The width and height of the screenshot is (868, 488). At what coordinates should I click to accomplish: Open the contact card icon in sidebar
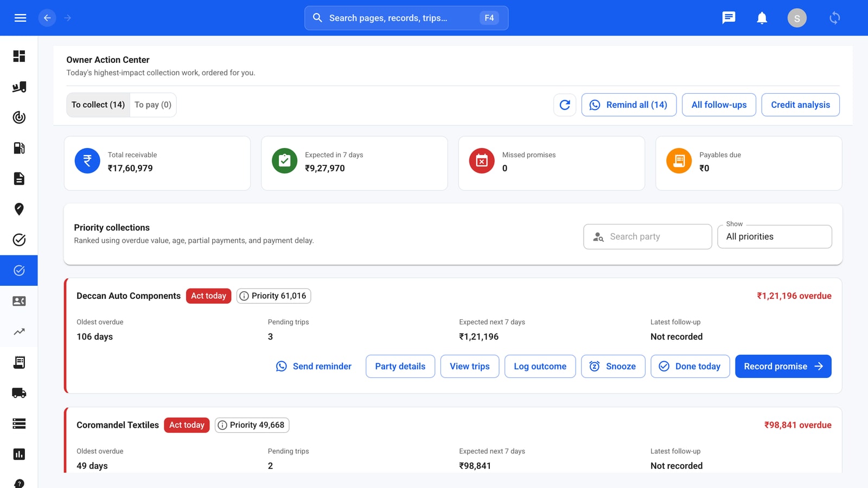(x=19, y=301)
